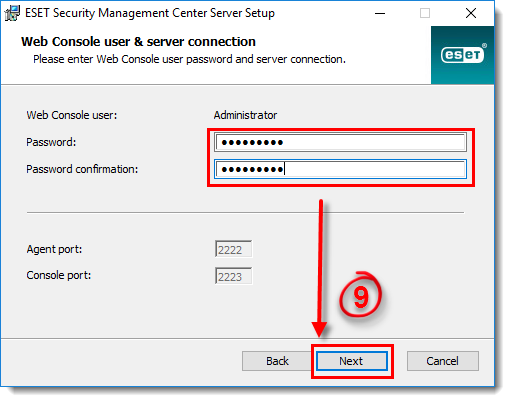Click the installer icon in title bar
The height and width of the screenshot is (402, 510).
coord(12,13)
